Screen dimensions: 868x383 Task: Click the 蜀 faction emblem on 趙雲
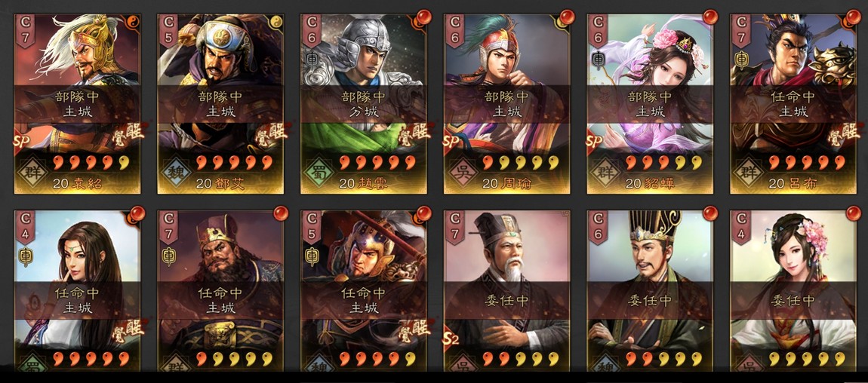pos(319,170)
